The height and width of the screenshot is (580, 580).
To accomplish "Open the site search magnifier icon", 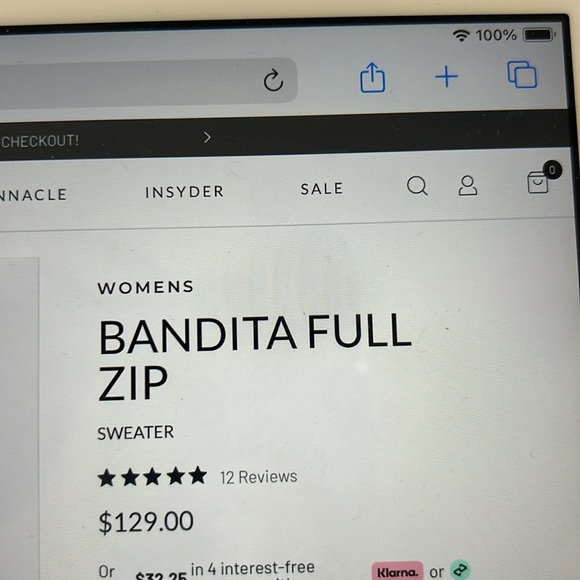I will (417, 185).
